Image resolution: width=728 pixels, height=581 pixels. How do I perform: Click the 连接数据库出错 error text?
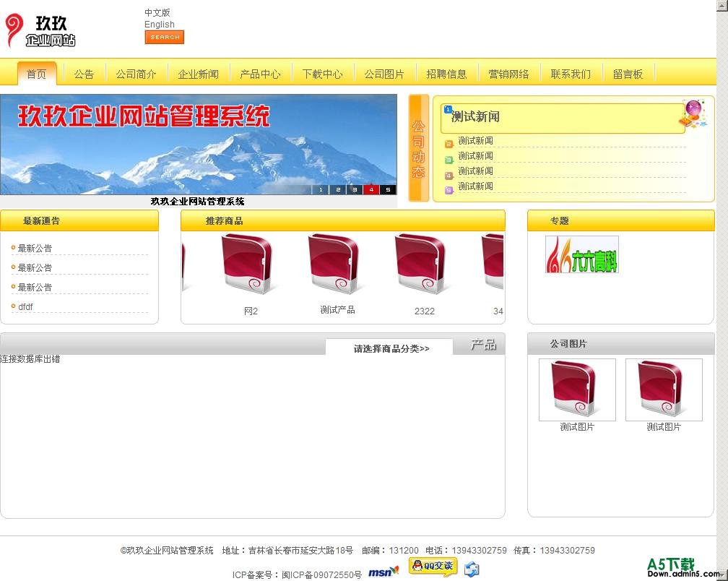30,358
